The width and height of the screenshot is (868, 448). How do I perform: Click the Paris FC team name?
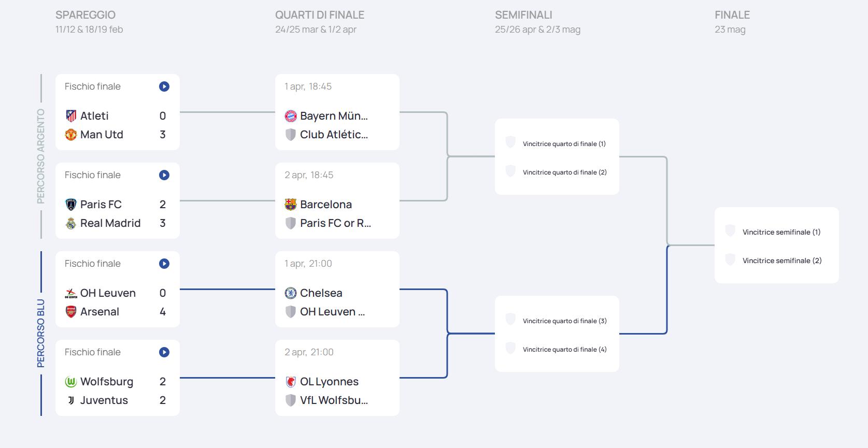(x=101, y=205)
